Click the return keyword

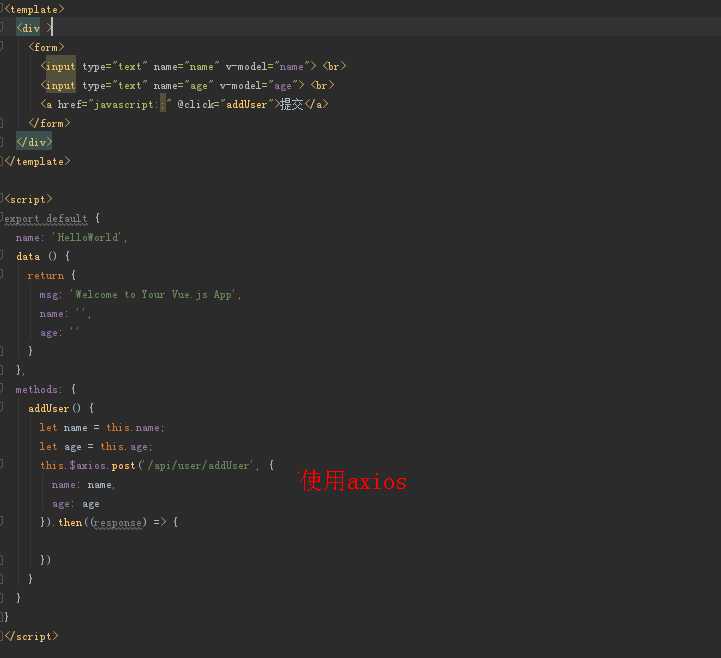pos(46,275)
